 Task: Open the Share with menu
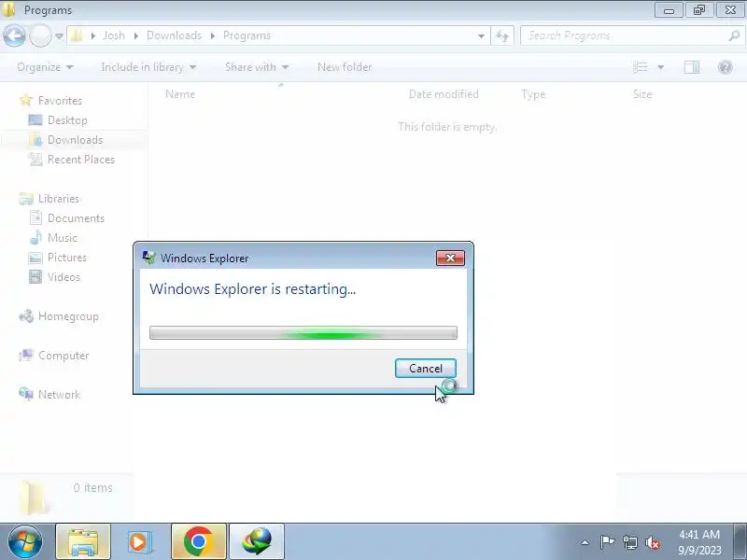(257, 67)
